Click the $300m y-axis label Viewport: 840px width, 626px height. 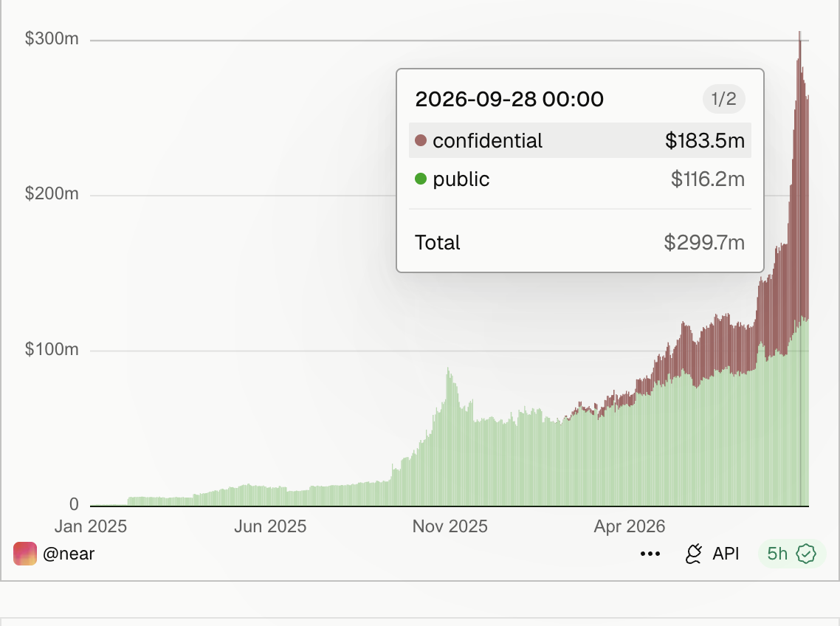point(52,38)
